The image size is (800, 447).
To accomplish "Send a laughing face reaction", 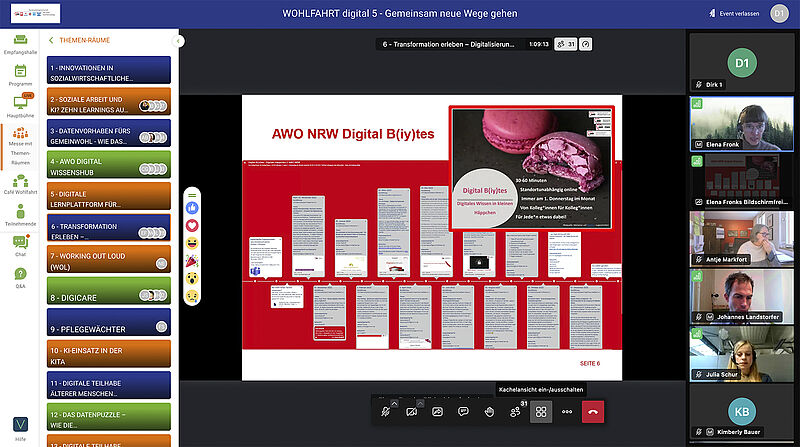I will (x=192, y=243).
